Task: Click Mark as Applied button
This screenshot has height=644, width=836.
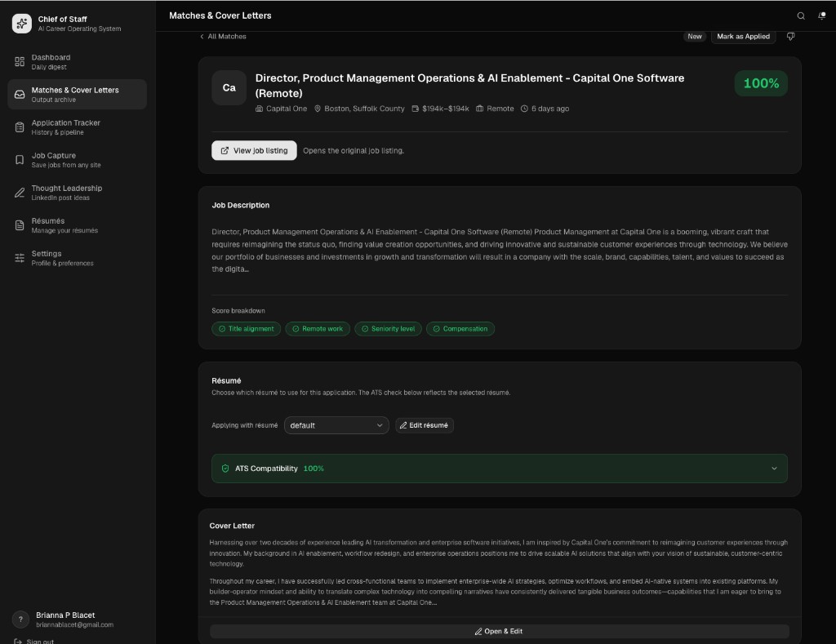Action: [743, 36]
